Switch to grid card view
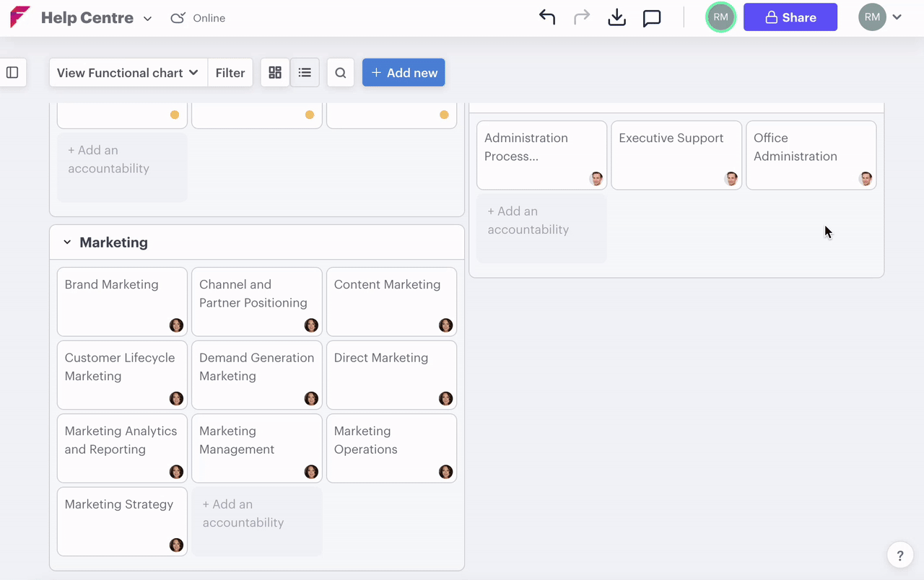 point(275,73)
